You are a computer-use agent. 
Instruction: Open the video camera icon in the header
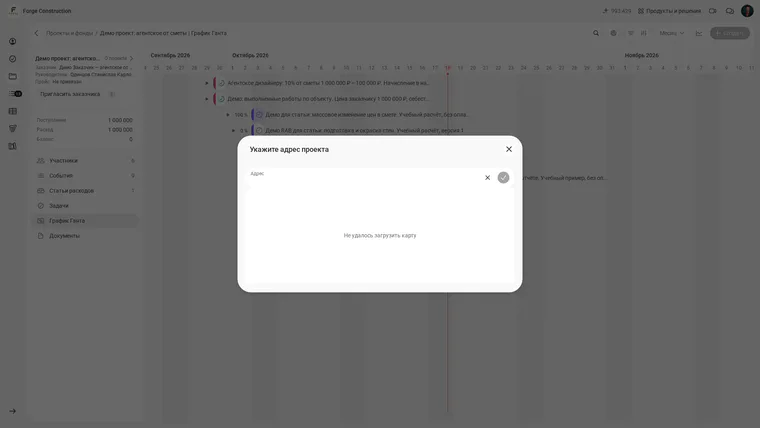(x=712, y=11)
